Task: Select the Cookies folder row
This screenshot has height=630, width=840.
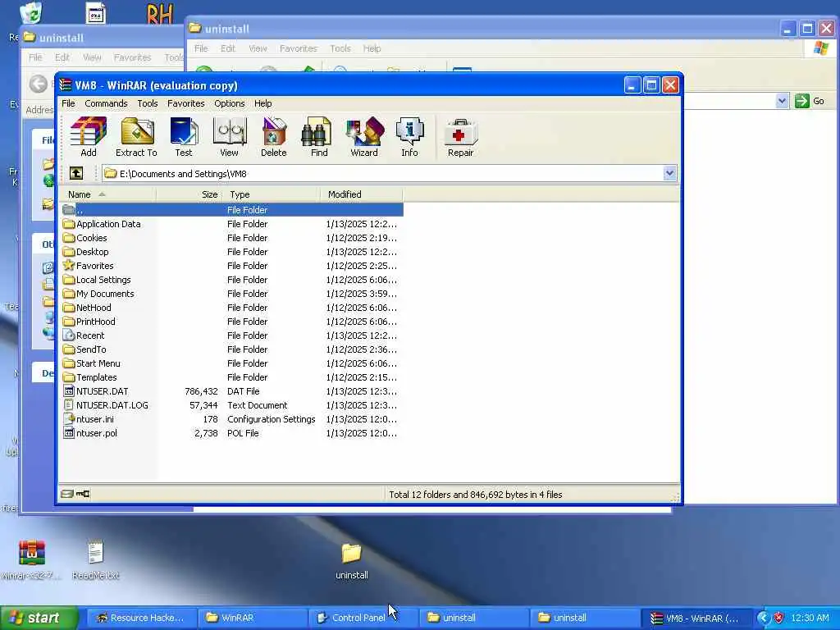Action: coord(232,238)
